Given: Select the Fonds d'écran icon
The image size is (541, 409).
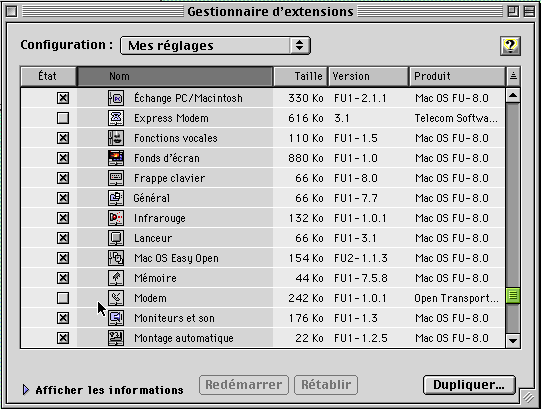Looking at the screenshot, I should [x=116, y=158].
